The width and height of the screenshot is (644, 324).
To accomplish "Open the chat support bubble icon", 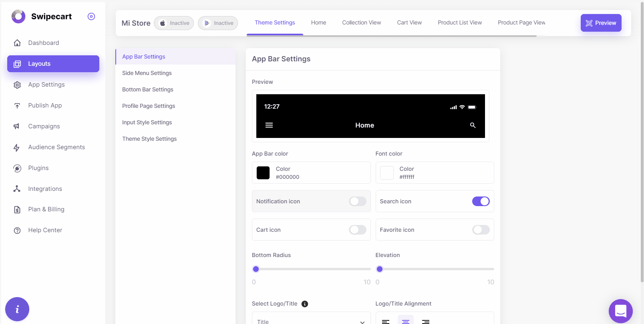I will click(x=620, y=311).
